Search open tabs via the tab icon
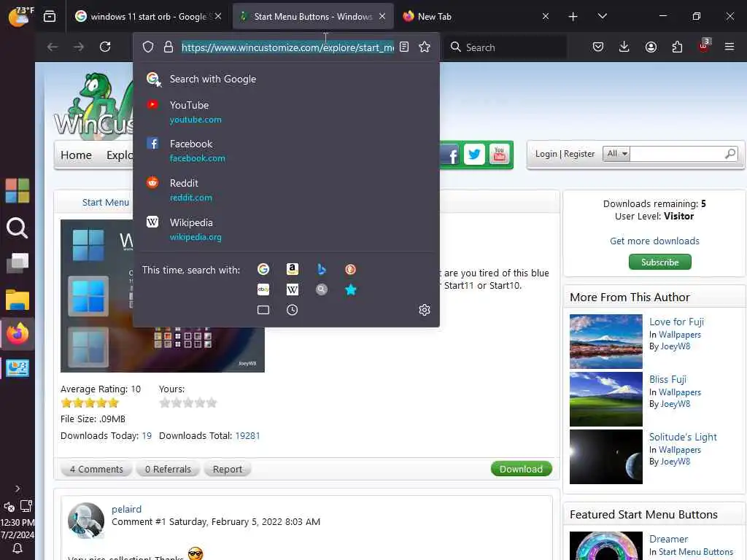Viewport: 747px width, 560px height. pyautogui.click(x=263, y=310)
